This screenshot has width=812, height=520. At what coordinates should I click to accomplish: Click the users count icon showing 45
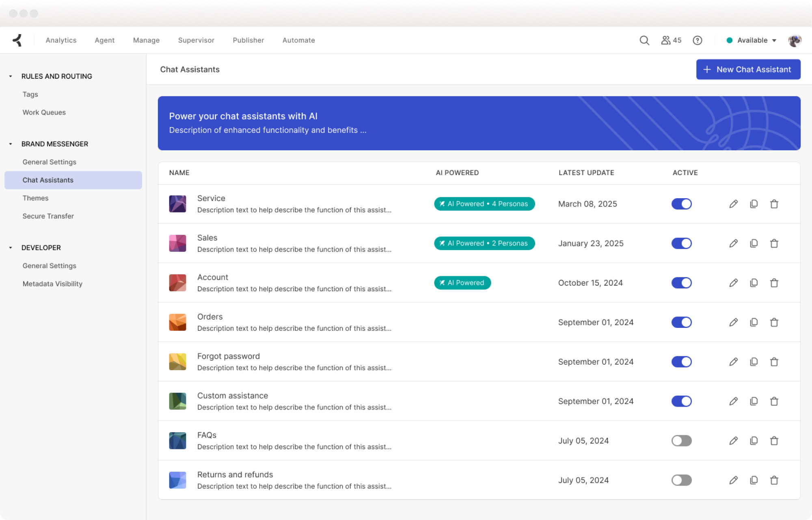(671, 40)
